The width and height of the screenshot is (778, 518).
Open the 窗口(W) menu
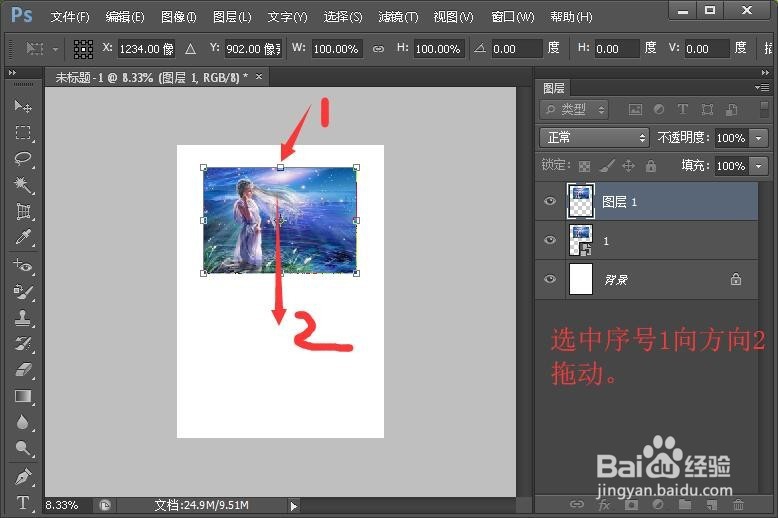tap(513, 17)
